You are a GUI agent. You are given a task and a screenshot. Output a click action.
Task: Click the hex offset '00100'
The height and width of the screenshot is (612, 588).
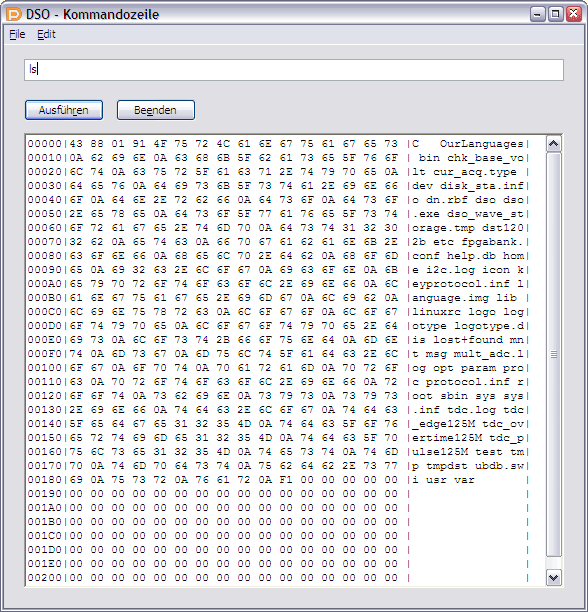point(44,368)
